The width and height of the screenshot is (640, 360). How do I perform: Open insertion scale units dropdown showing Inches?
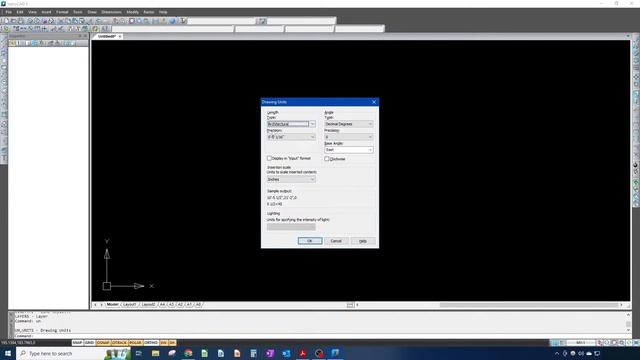pos(291,179)
